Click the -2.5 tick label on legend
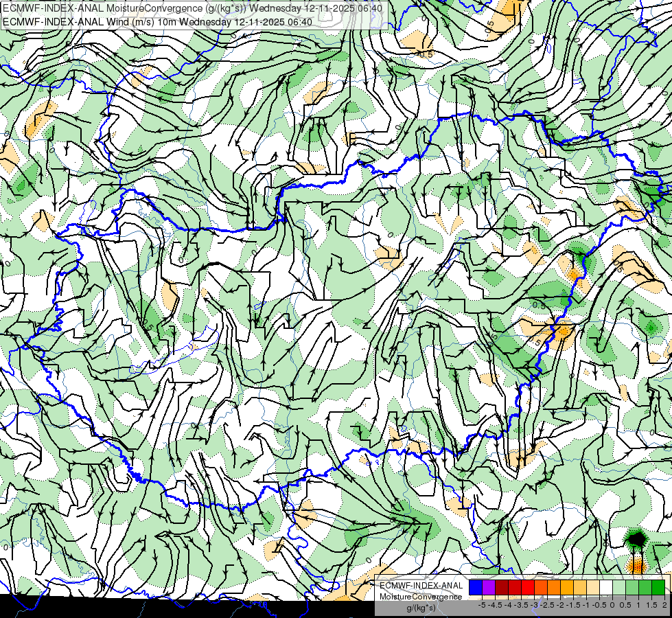This screenshot has height=618, width=672. (547, 605)
